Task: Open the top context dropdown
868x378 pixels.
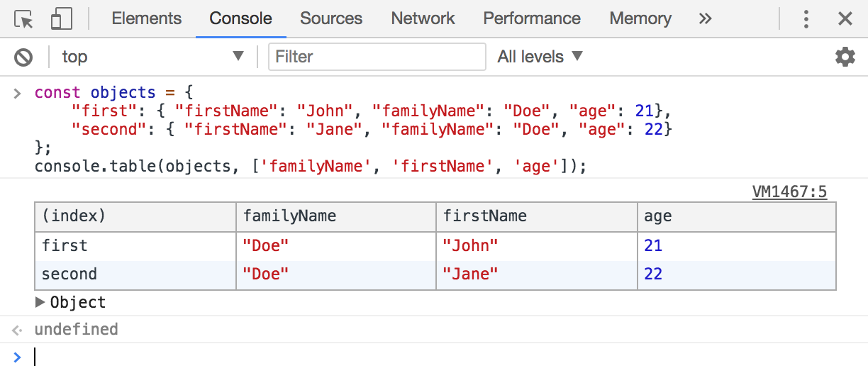Action: (152, 57)
